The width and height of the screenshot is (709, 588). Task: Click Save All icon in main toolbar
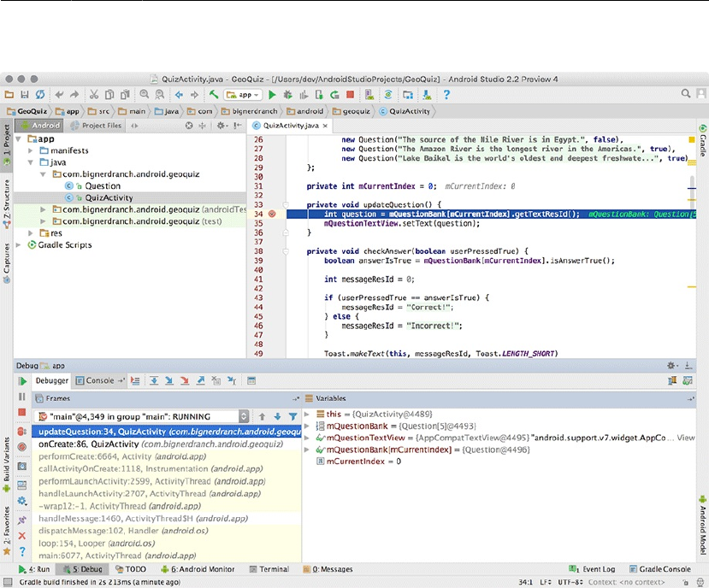(x=25, y=95)
